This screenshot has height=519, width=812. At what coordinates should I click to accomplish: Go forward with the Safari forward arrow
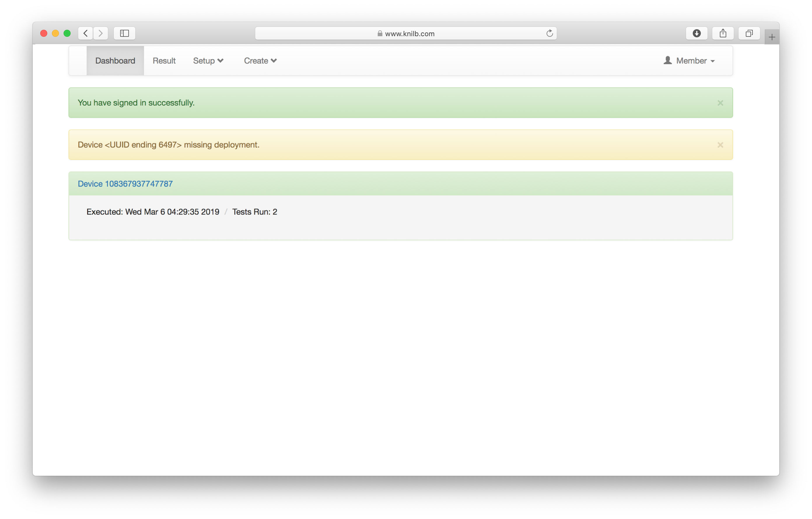[101, 33]
